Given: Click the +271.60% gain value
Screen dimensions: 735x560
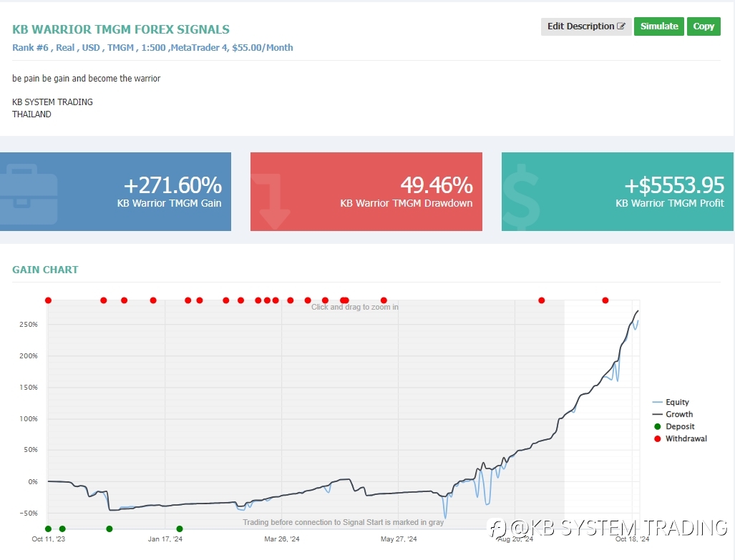Looking at the screenshot, I should (172, 185).
